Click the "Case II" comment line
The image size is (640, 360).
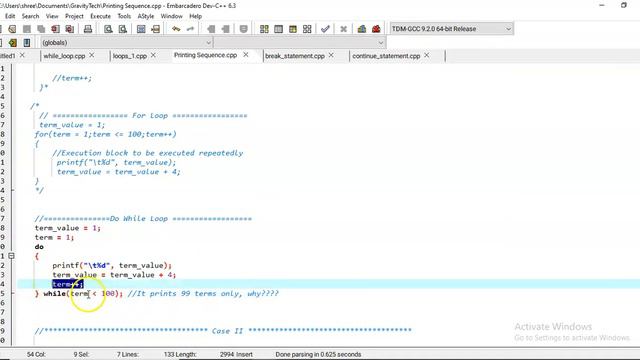tap(223, 331)
